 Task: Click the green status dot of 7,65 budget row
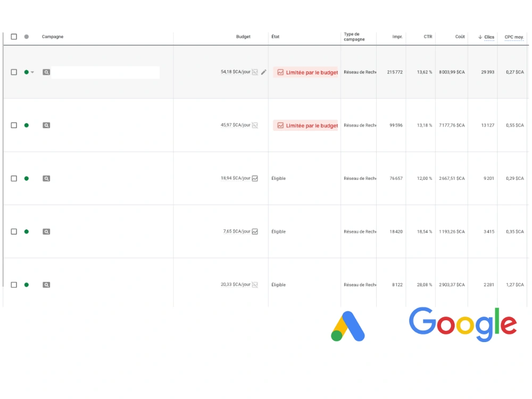[x=27, y=231]
